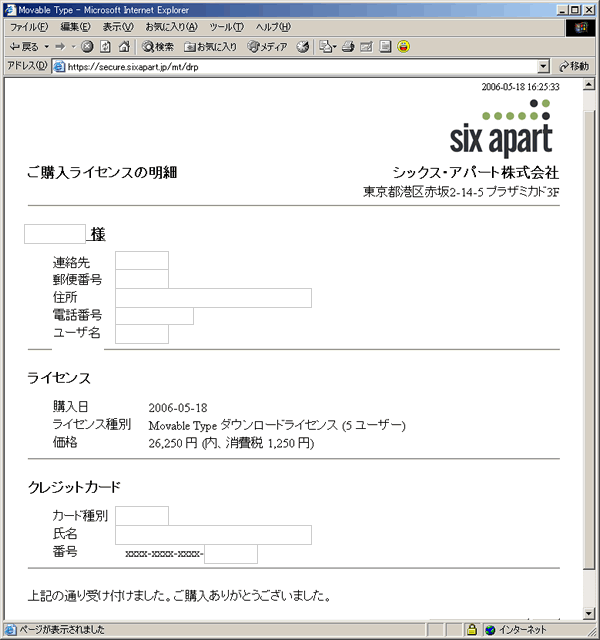Click the six apart logo
The height and width of the screenshot is (640, 600).
(x=501, y=128)
